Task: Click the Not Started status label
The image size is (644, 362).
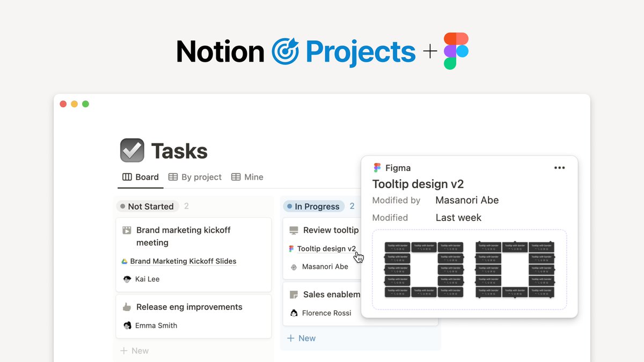Action: point(147,206)
